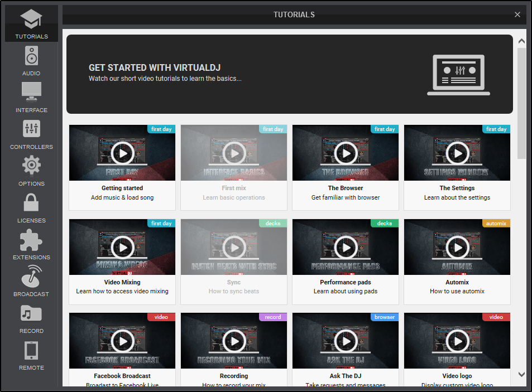Image resolution: width=532 pixels, height=392 pixels.
Task: Open the Video Mixing tutorial thumbnail
Action: click(x=122, y=247)
